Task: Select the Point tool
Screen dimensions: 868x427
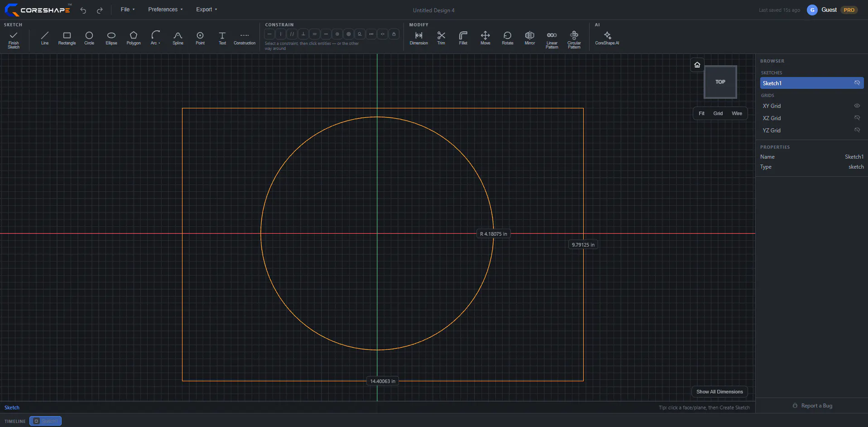Action: [200, 38]
